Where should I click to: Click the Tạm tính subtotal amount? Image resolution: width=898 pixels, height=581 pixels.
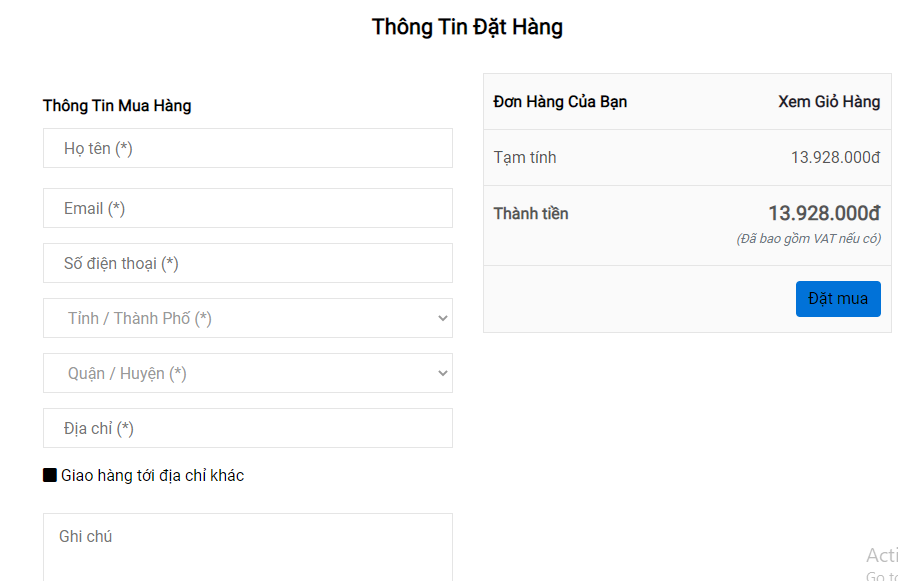click(835, 157)
